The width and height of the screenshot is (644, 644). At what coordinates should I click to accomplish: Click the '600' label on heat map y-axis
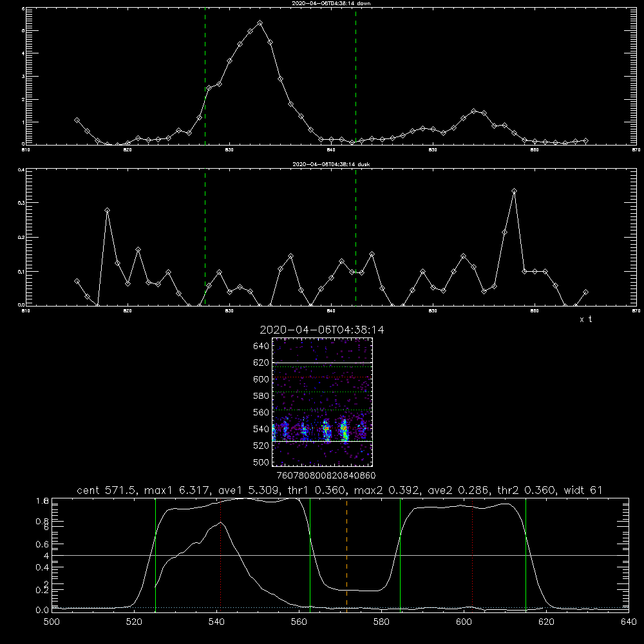261,379
